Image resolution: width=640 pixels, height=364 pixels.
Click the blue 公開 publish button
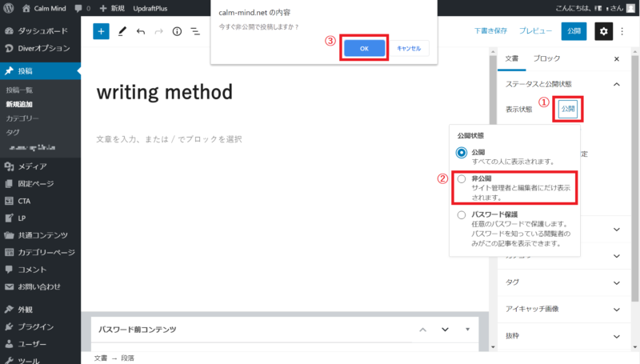574,31
